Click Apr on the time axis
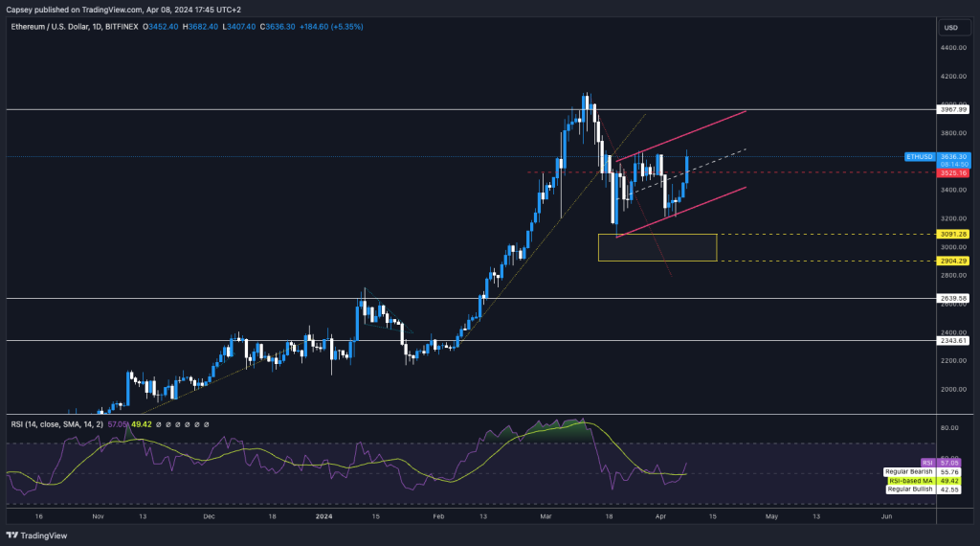Image resolution: width=980 pixels, height=546 pixels. pyautogui.click(x=660, y=516)
